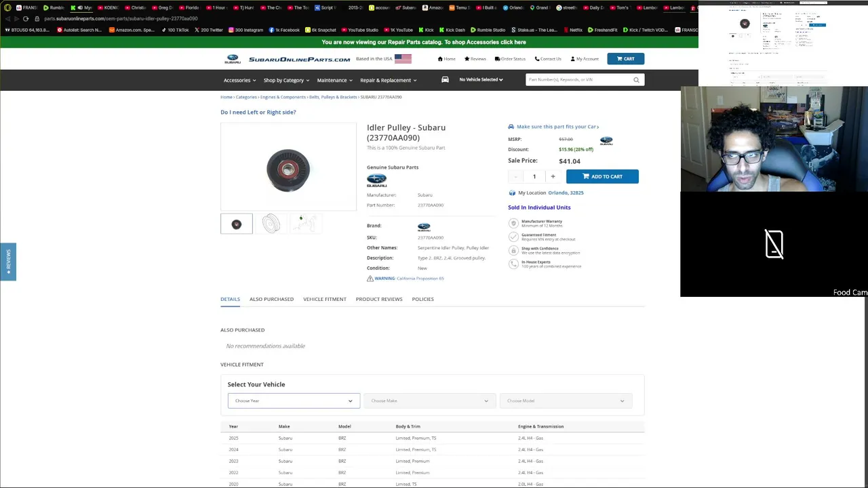Open the shopping cart button
Viewport: 868px width, 488px height.
(x=625, y=59)
